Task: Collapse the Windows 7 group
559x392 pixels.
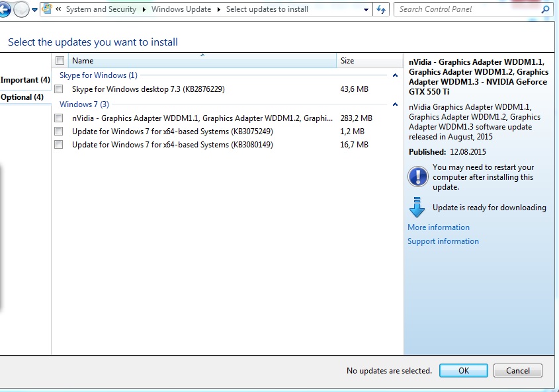Action: click(395, 104)
